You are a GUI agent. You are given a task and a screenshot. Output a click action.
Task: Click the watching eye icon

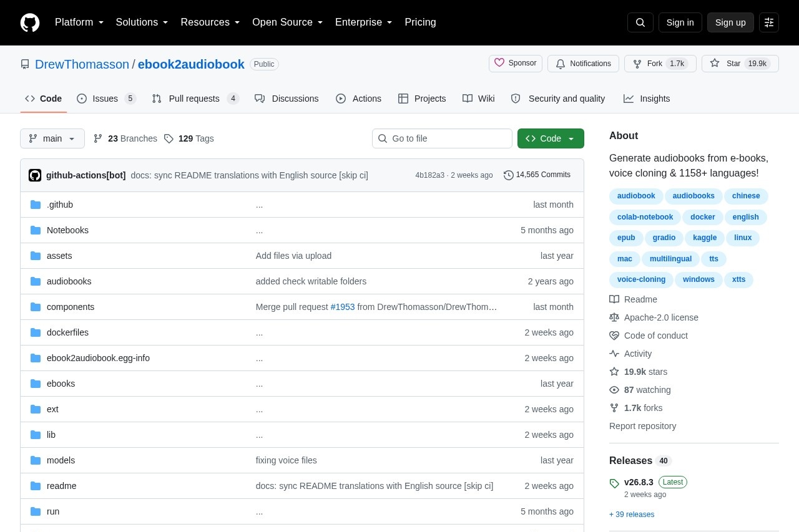[x=614, y=390]
